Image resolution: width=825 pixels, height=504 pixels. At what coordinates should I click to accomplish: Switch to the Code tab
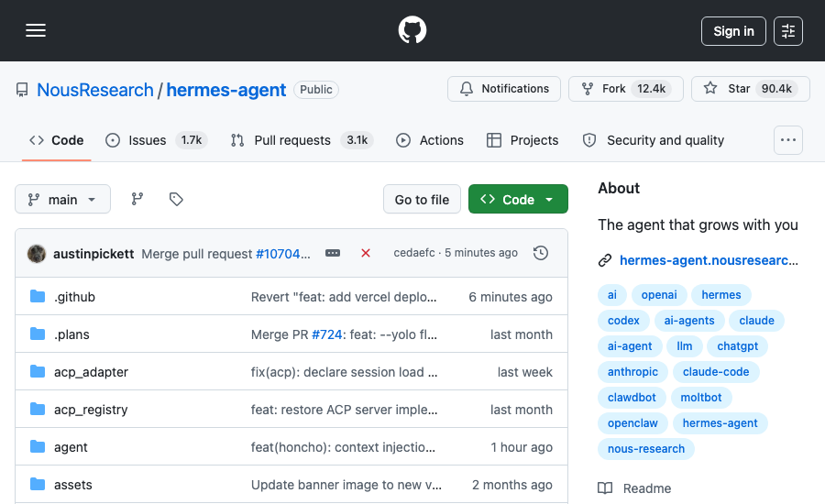click(x=56, y=140)
